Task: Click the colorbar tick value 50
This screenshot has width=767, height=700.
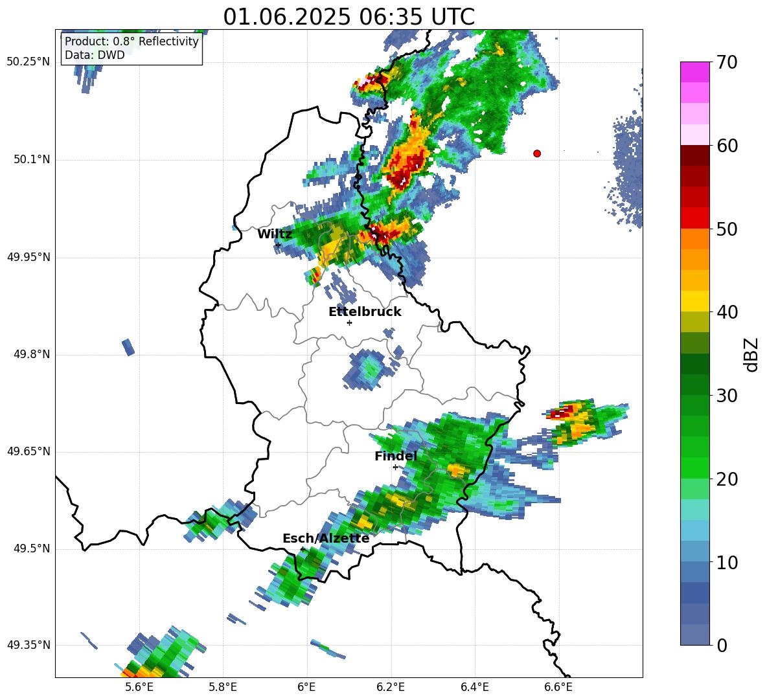Action: click(727, 229)
